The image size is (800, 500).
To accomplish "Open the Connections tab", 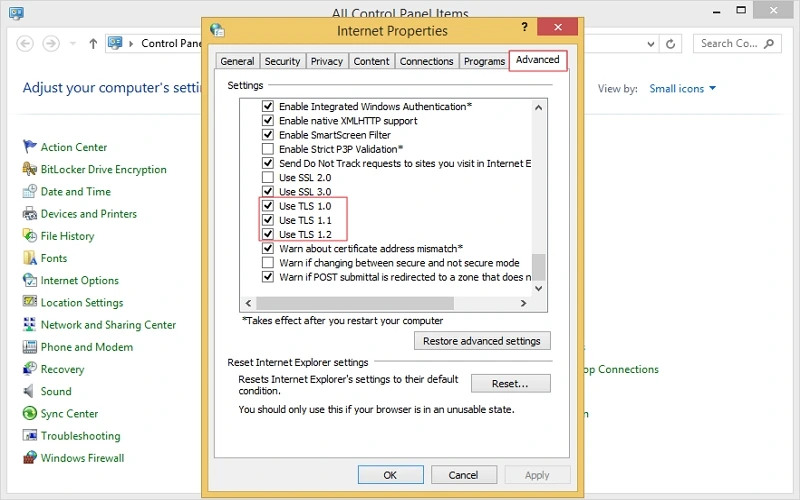I will 426,61.
